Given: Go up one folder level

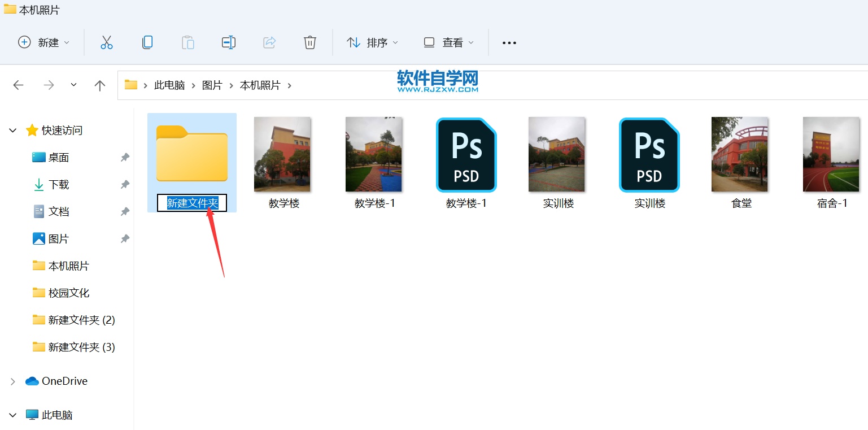Looking at the screenshot, I should tap(100, 85).
